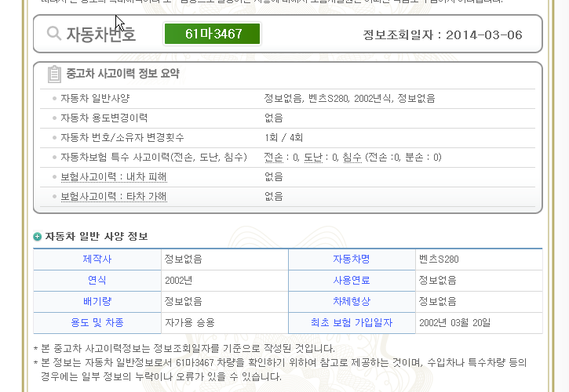Click the 최초 보험 가입일자 header cell
This screenshot has width=569, height=392.
(352, 322)
